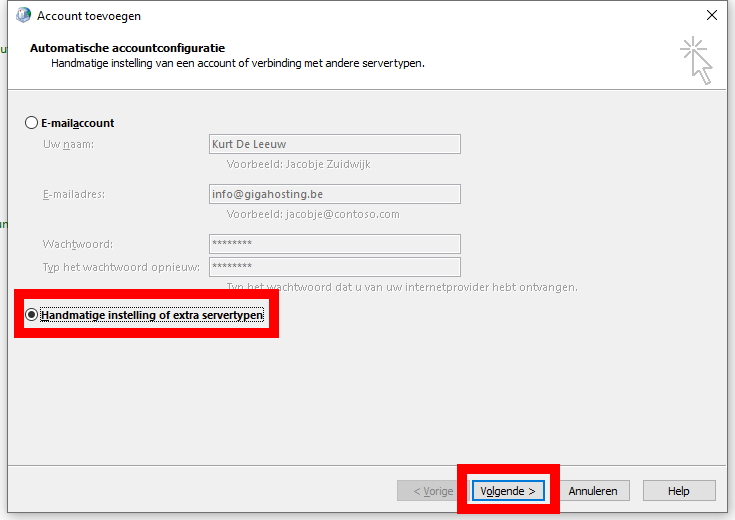Click the Typ het wachtwoord opnieuw label

tap(120, 267)
